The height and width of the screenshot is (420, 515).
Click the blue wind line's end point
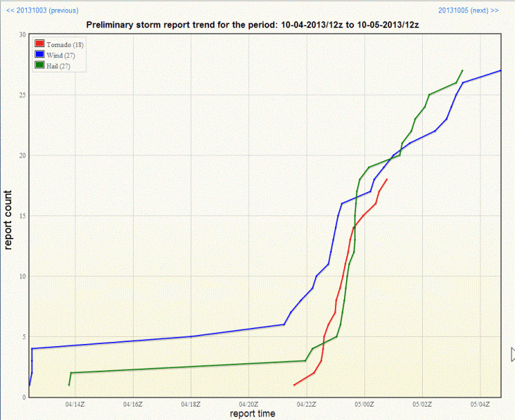[x=500, y=70]
